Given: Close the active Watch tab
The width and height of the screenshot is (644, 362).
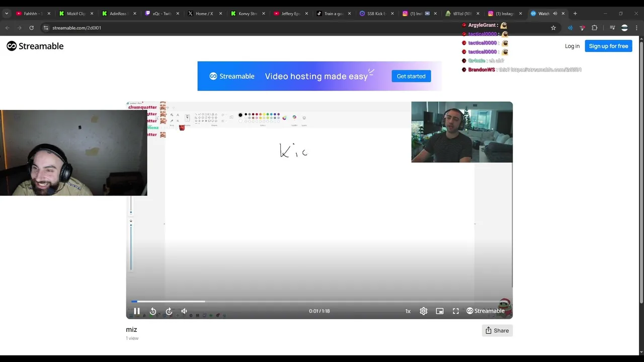Looking at the screenshot, I should tap(563, 14).
